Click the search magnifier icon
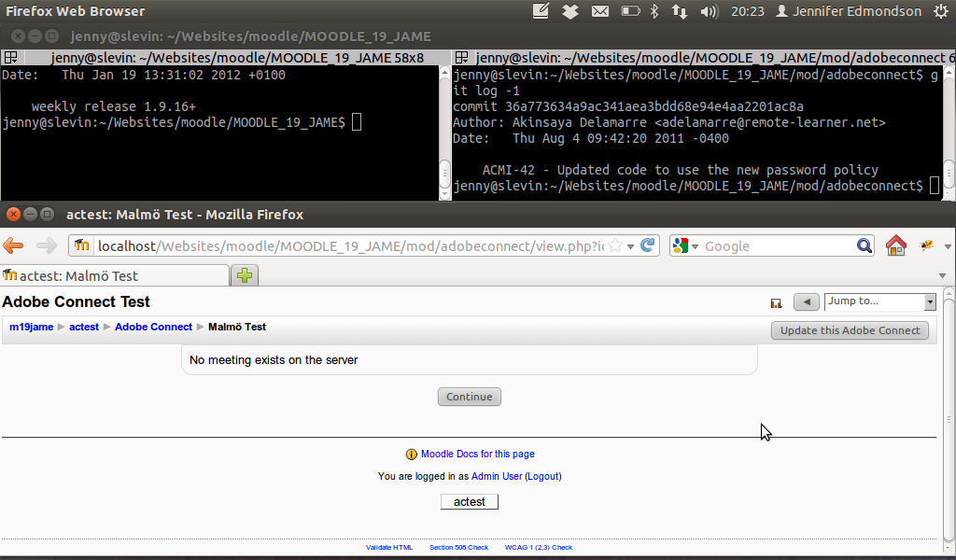Viewport: 956px width, 560px height. 864,245
